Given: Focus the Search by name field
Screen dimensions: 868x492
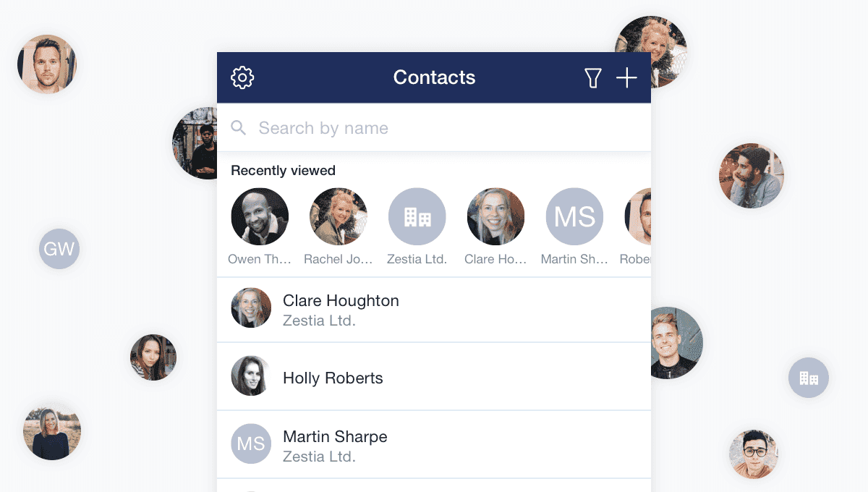Looking at the screenshot, I should pyautogui.click(x=434, y=128).
